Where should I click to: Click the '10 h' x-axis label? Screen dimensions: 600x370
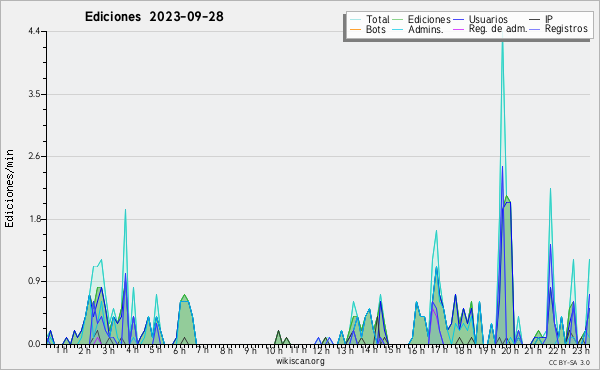(x=274, y=350)
